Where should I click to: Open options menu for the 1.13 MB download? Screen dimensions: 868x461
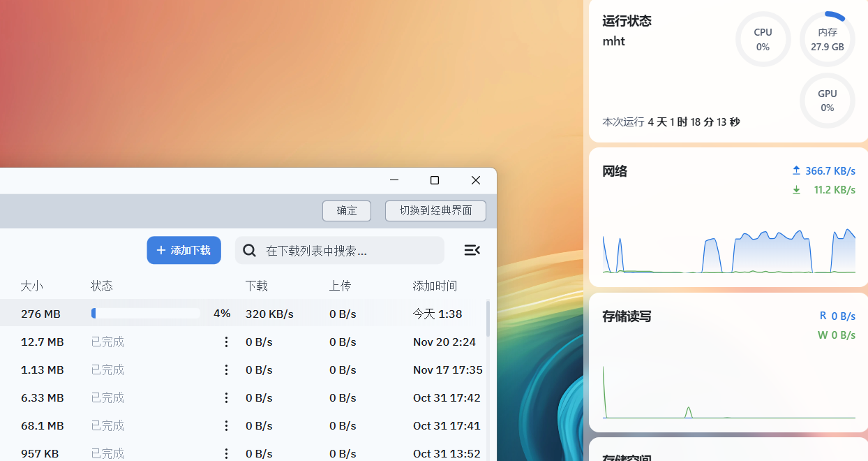(x=225, y=369)
